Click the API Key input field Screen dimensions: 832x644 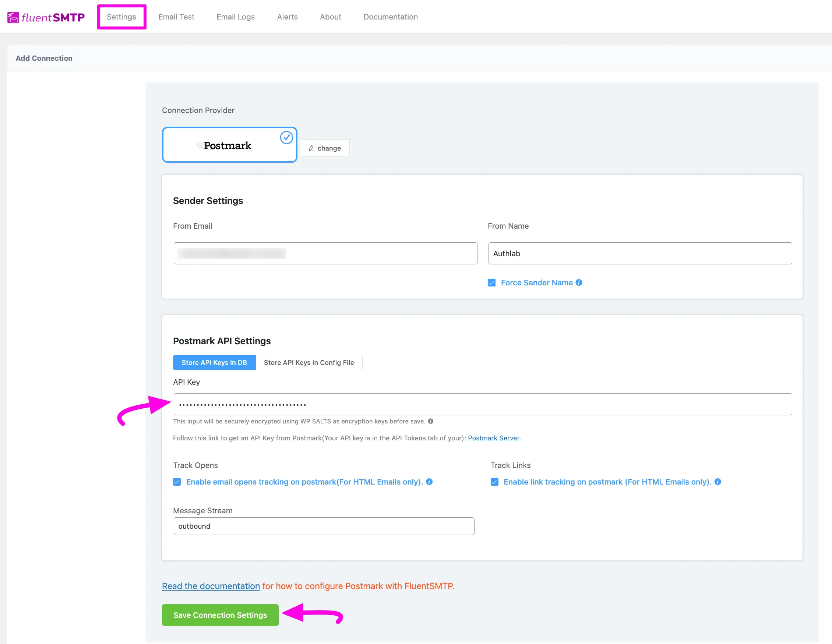483,404
